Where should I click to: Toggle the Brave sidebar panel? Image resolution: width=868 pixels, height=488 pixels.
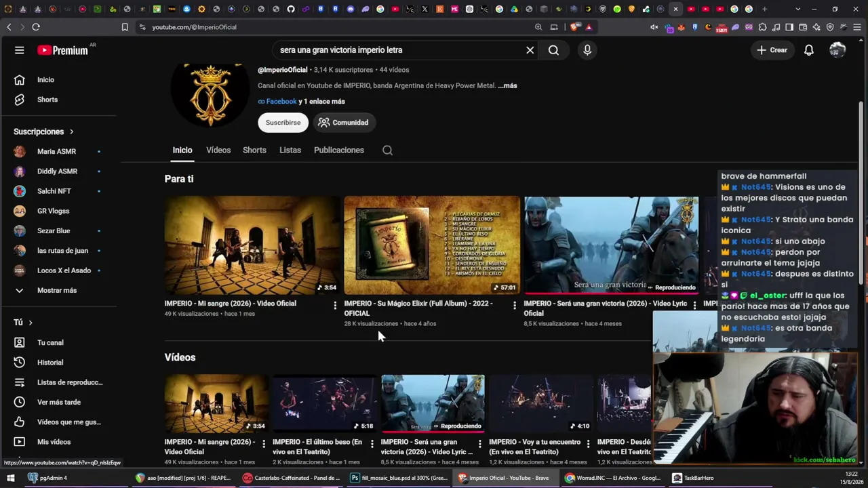[x=789, y=27]
